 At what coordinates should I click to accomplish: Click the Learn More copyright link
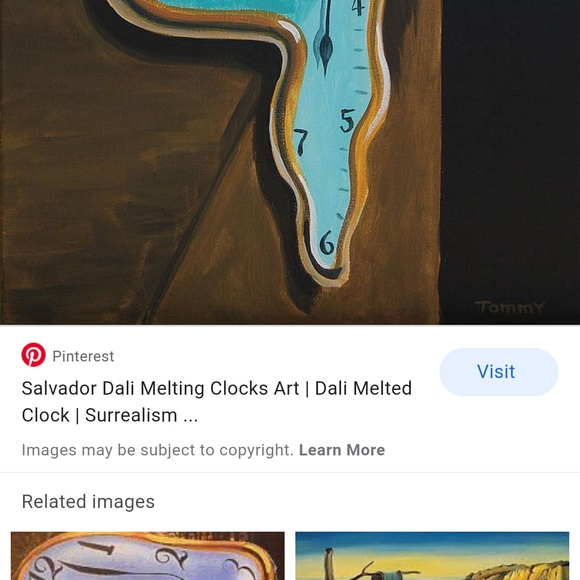pyautogui.click(x=342, y=450)
